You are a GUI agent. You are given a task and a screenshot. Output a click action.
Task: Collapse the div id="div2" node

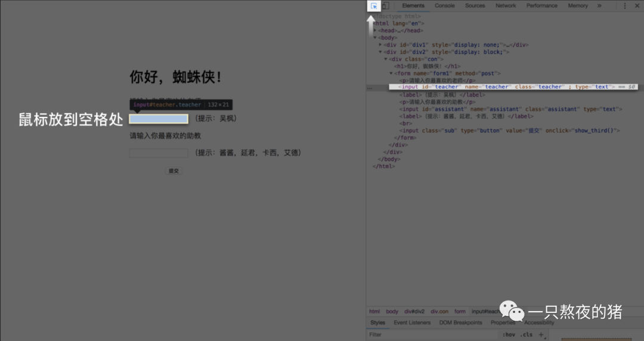[x=380, y=52]
